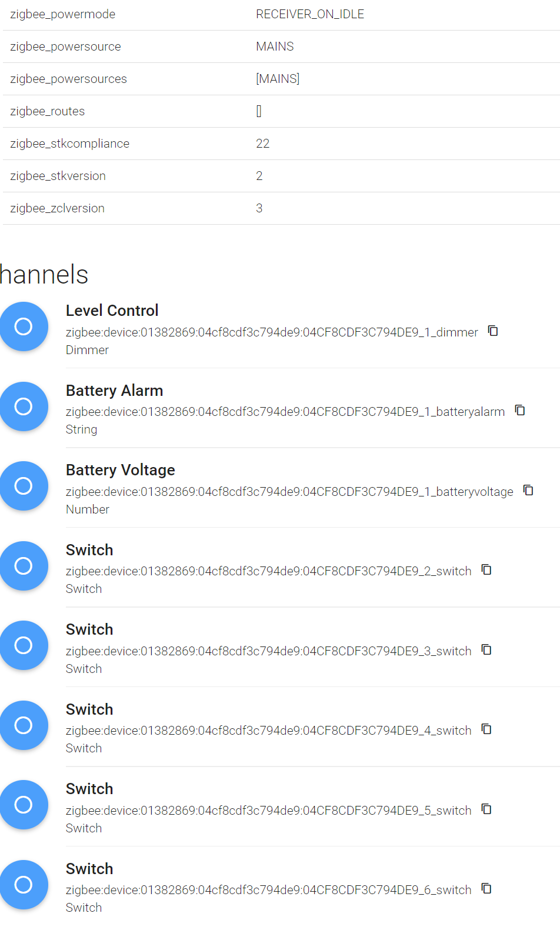
Task: Open the Level Control channel title
Action: coord(112,311)
